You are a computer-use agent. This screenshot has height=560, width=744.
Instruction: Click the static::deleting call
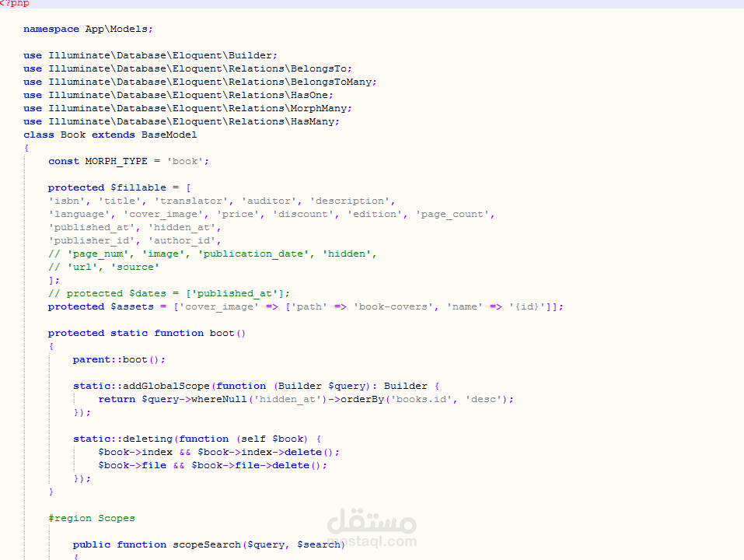tap(122, 439)
